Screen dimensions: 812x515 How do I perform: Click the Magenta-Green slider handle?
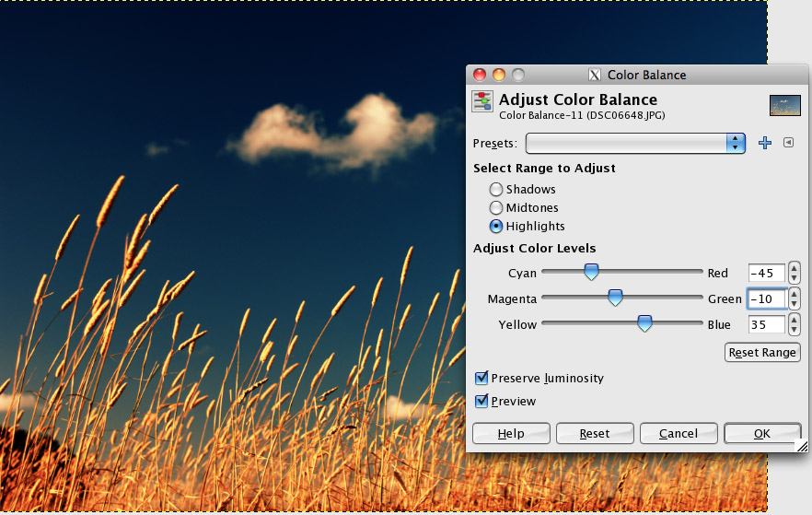point(615,298)
